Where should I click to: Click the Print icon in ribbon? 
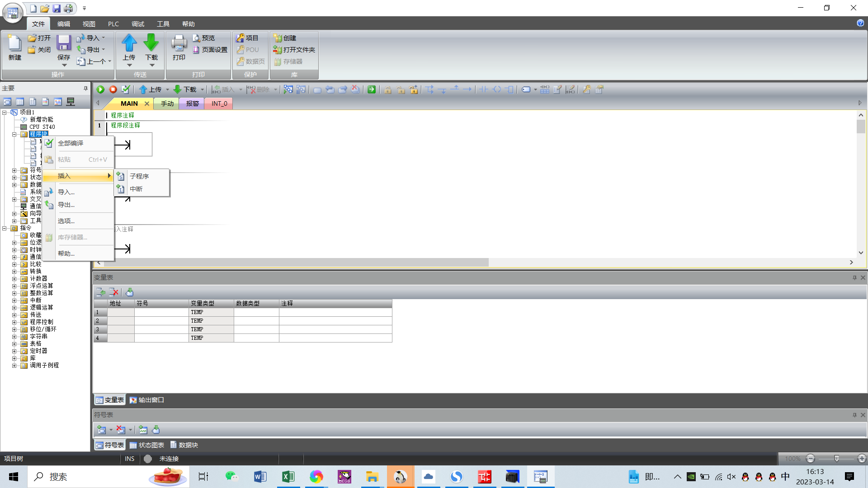point(179,43)
